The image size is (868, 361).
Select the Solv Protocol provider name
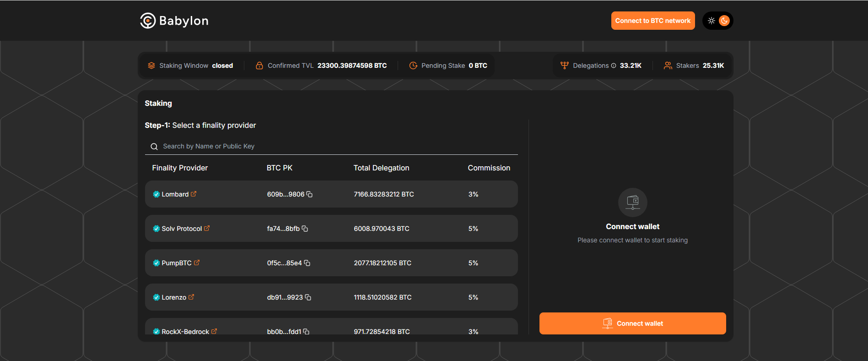[182, 229]
